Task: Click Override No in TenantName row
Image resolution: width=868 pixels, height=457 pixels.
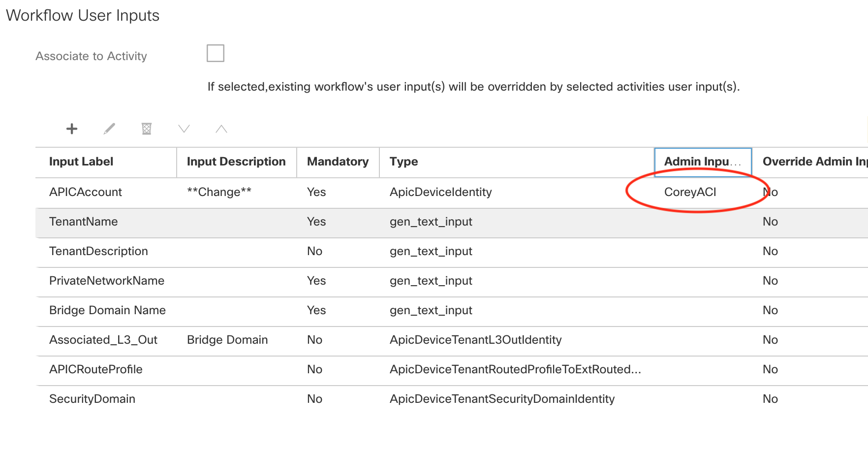Action: point(770,222)
